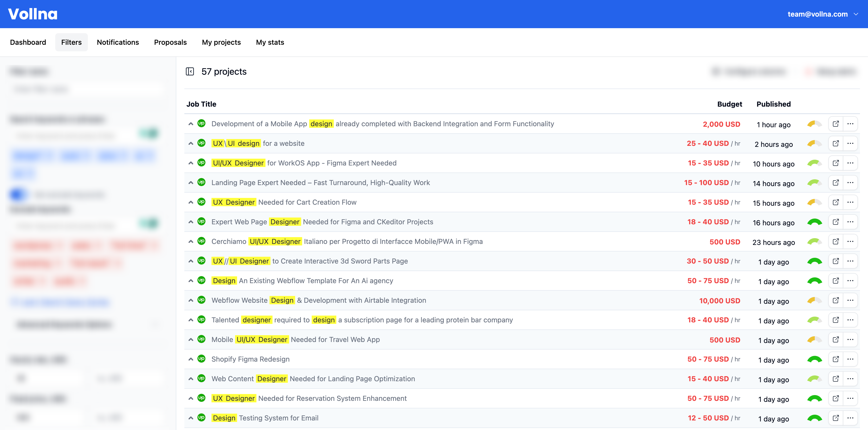
Task: Click the Published column header
Action: (x=773, y=104)
